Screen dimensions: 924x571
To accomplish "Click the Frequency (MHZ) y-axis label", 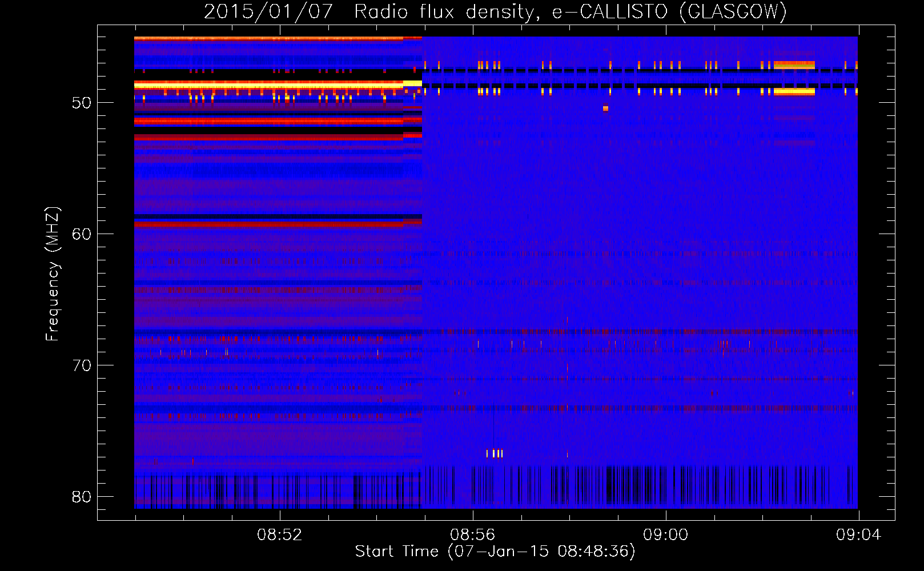I will coord(53,274).
